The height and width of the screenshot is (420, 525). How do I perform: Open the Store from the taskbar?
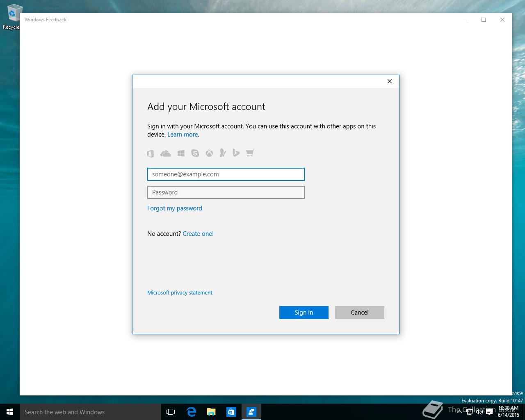click(x=231, y=412)
